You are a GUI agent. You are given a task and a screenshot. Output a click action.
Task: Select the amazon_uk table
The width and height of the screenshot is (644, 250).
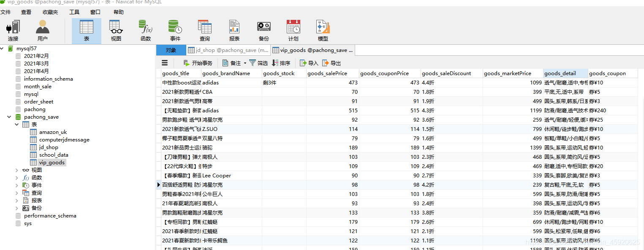pos(53,132)
